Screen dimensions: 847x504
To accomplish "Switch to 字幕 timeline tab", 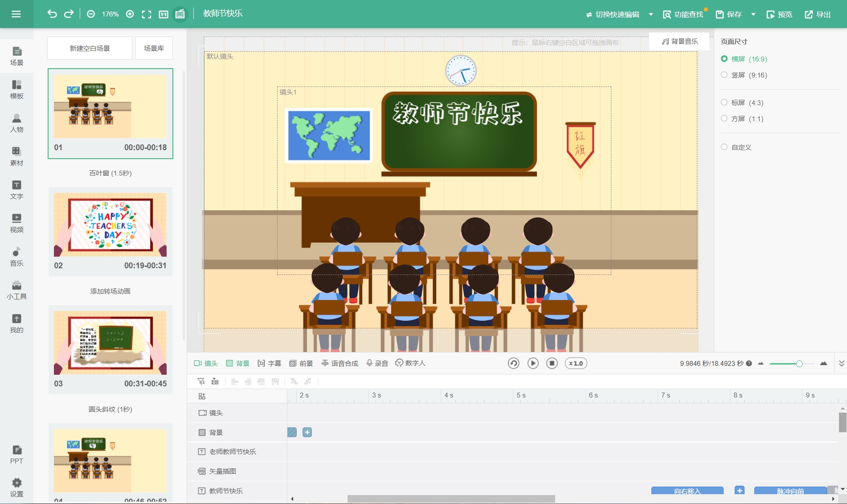I will tap(270, 363).
